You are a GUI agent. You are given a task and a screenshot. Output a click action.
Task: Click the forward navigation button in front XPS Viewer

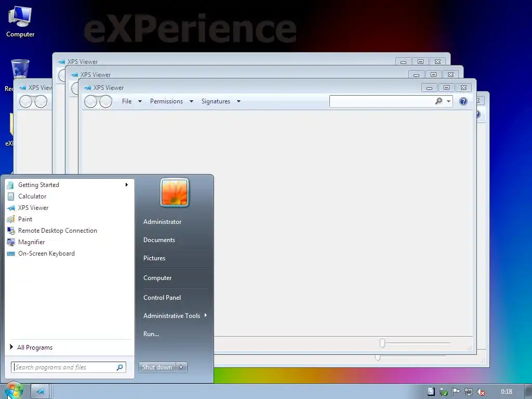pos(105,101)
